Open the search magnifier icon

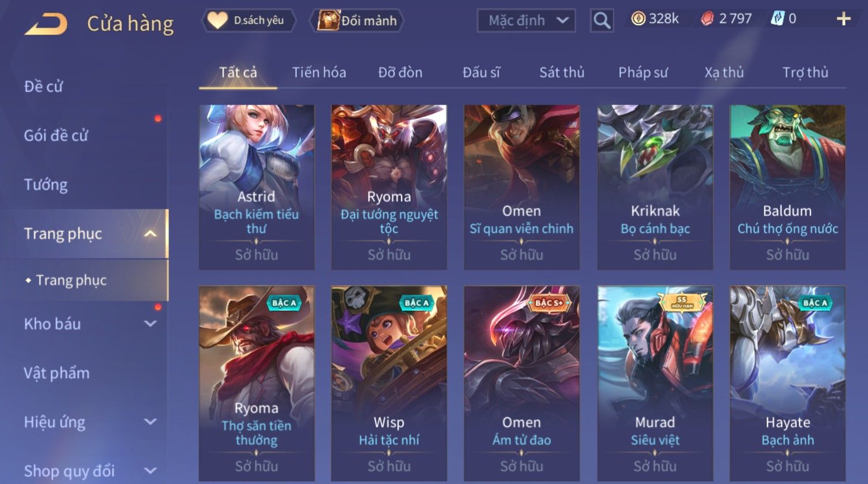pyautogui.click(x=602, y=21)
